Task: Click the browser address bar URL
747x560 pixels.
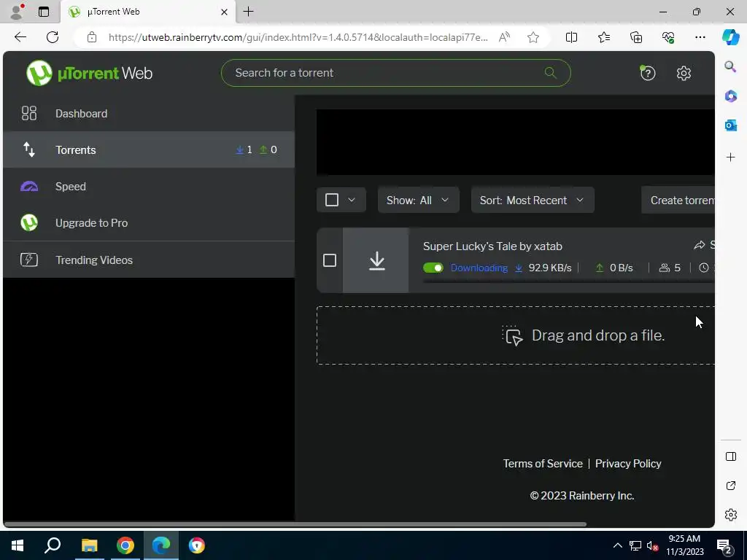Action: (298, 37)
